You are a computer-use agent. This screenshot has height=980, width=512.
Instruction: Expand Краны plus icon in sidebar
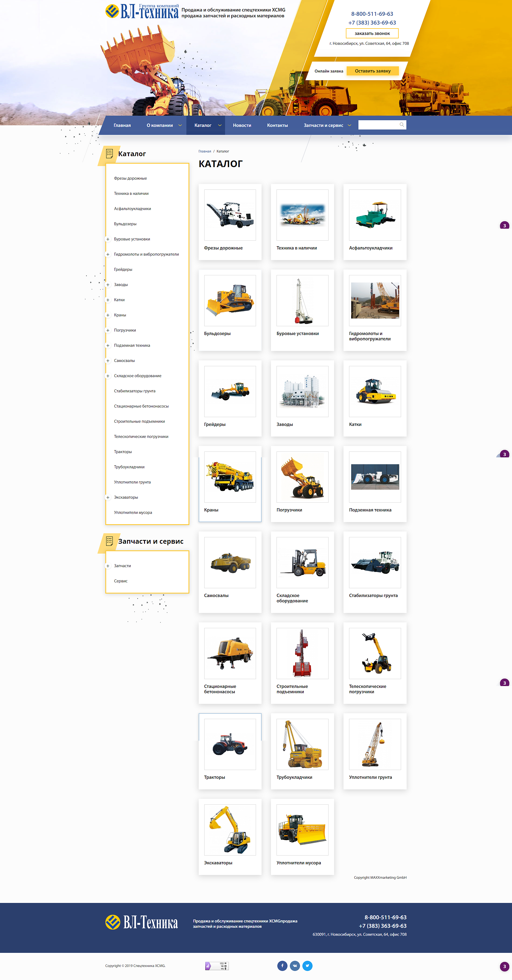coord(108,315)
